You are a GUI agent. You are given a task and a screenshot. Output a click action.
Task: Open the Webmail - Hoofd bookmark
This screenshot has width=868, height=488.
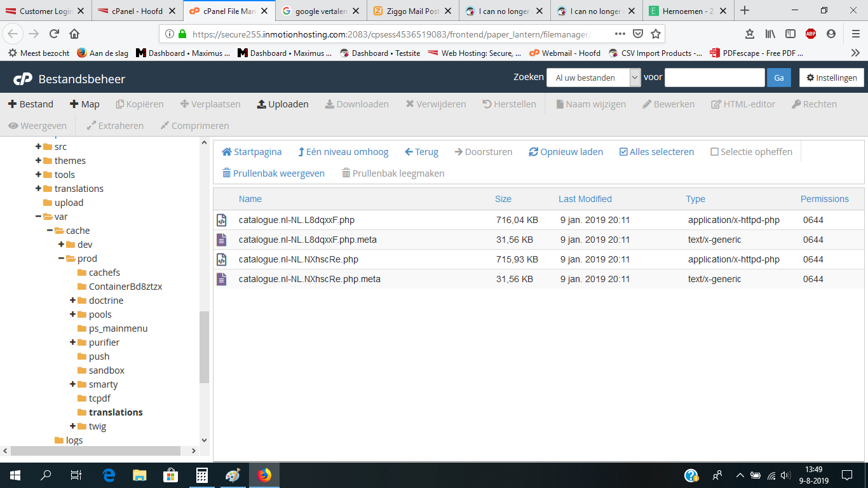564,53
